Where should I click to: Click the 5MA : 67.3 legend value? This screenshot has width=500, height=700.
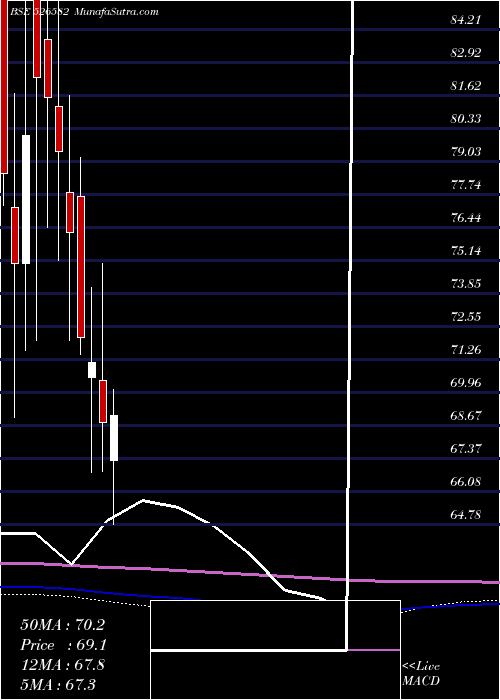click(58, 684)
